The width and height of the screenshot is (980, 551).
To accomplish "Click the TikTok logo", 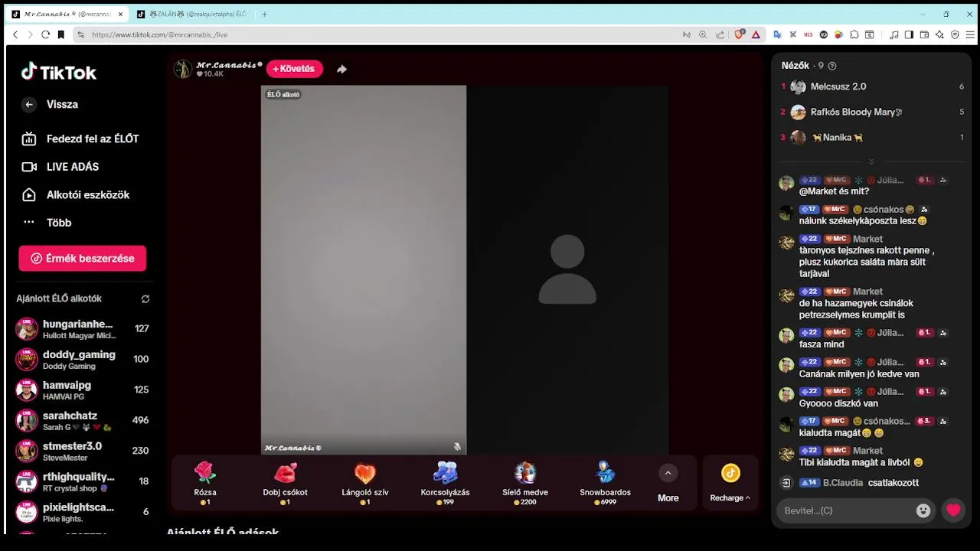I will pos(59,72).
